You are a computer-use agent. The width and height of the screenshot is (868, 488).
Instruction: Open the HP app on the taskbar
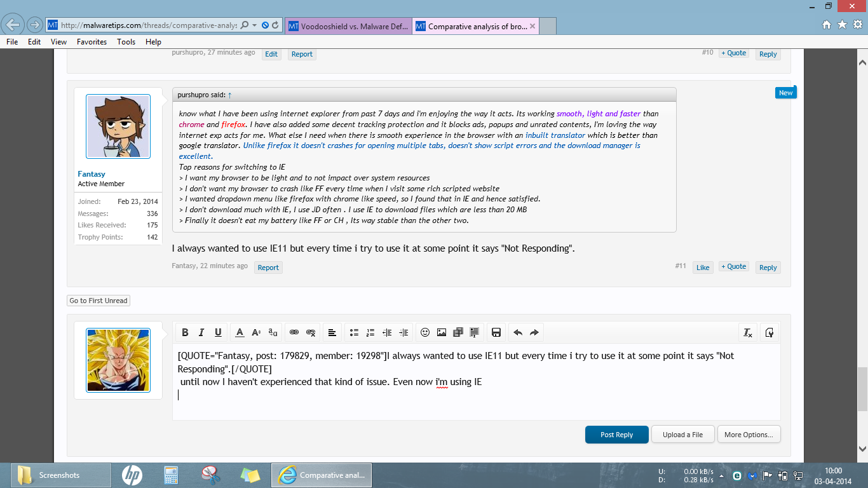pyautogui.click(x=133, y=475)
